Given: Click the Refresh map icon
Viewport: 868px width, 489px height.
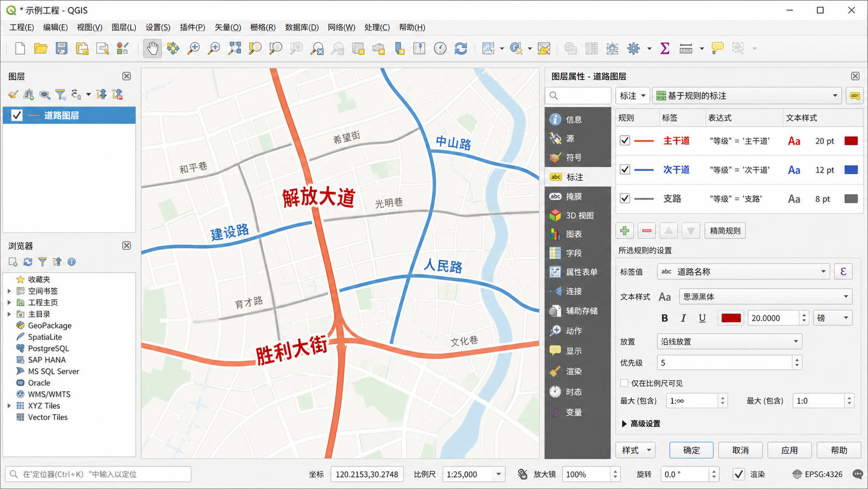Looking at the screenshot, I should click(x=460, y=48).
